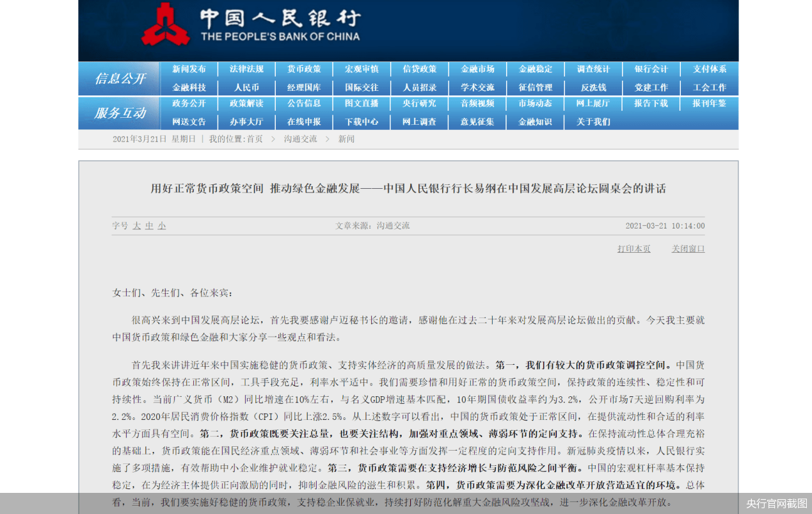This screenshot has height=514, width=812.
Task: Select 公告信息 navigation item
Action: pyautogui.click(x=304, y=103)
